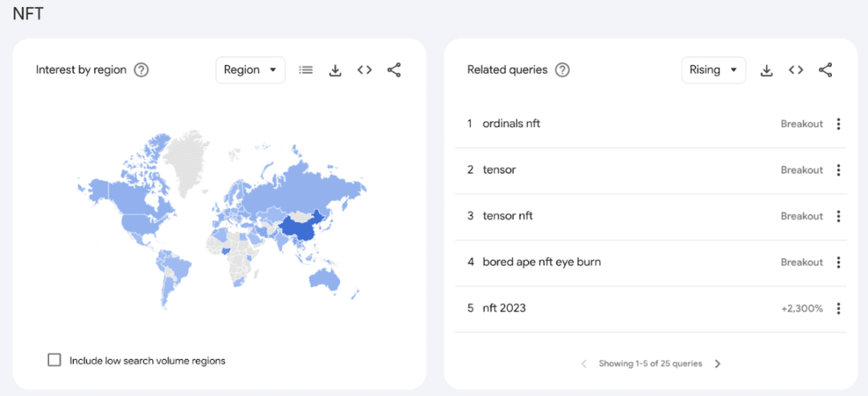The width and height of the screenshot is (868, 396).
Task: Share the Interest by region card
Action: pyautogui.click(x=394, y=70)
